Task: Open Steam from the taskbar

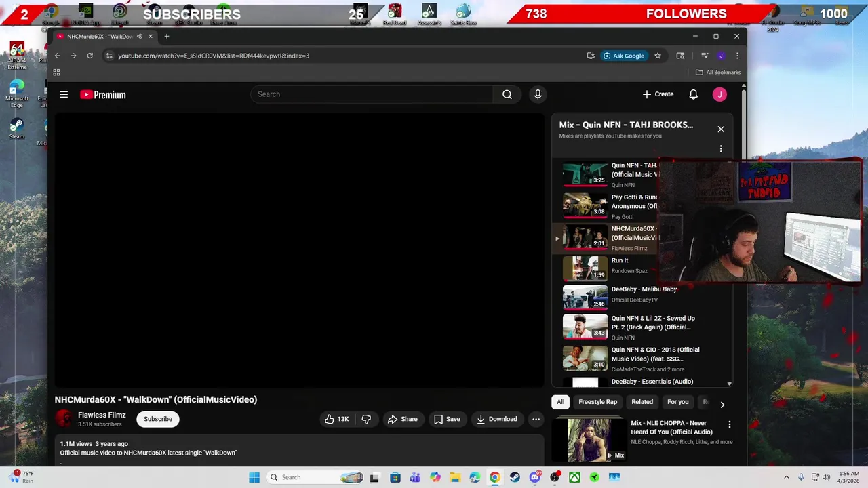Action: click(515, 477)
